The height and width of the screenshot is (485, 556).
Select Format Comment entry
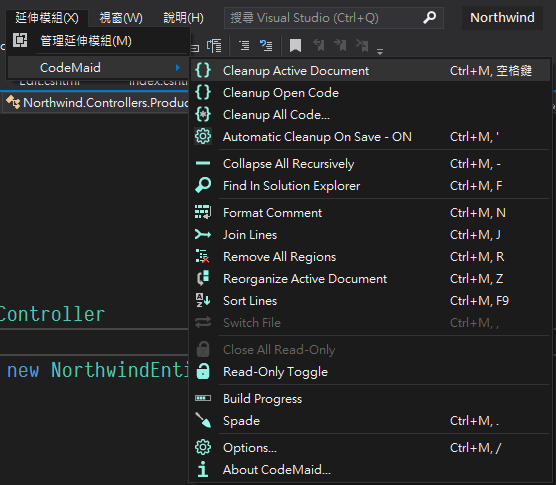pyautogui.click(x=370, y=212)
